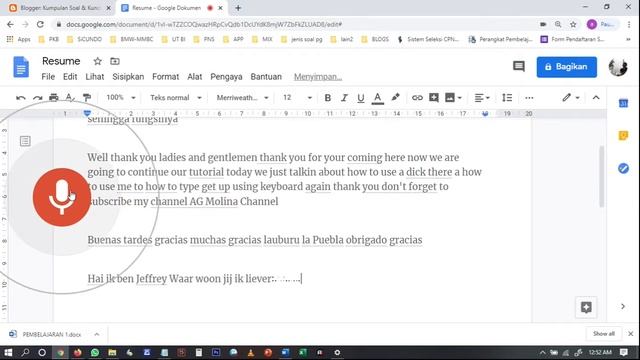Viewport: 640px width, 360px height.
Task: Open the File menu
Action: click(48, 77)
